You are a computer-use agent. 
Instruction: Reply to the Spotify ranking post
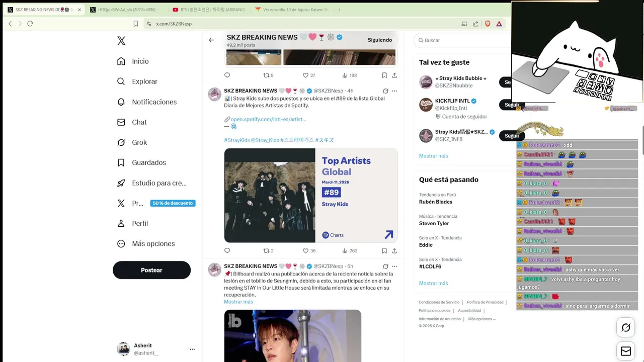click(x=227, y=250)
